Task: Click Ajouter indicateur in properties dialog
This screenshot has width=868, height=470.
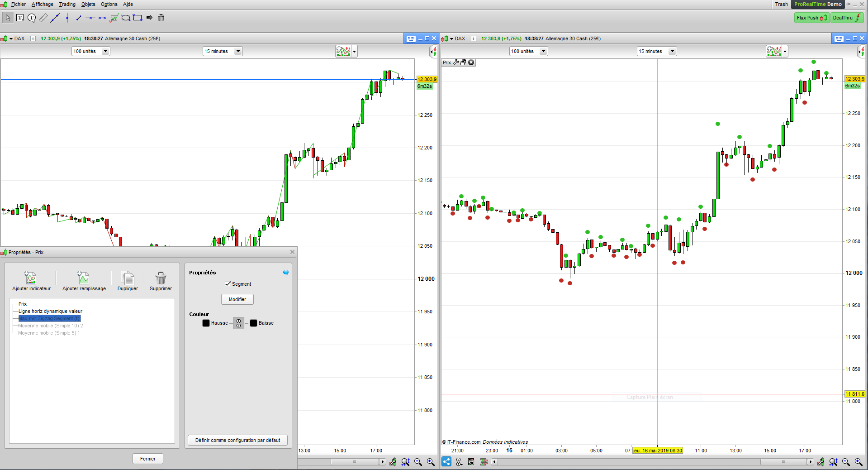Action: pos(31,281)
